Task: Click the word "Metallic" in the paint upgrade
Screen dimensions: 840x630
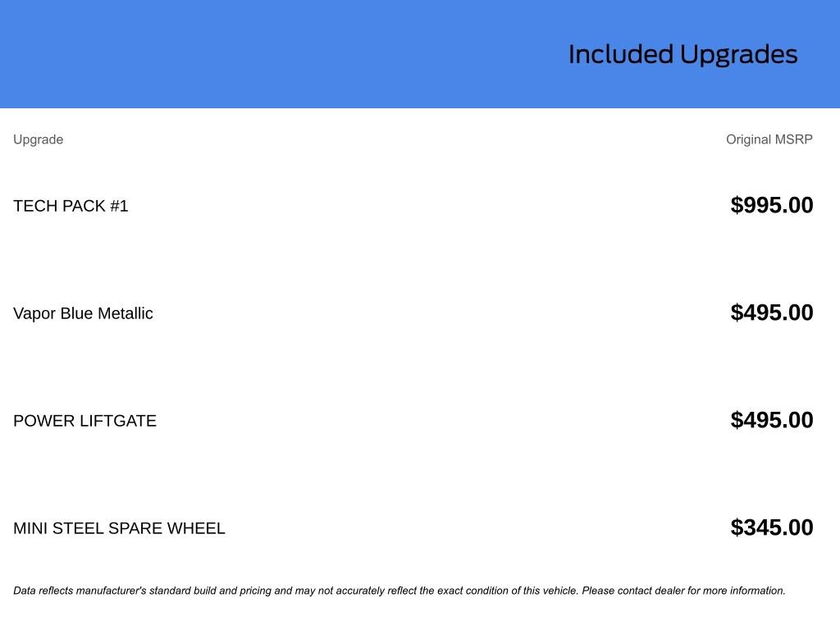Action: 125,313
